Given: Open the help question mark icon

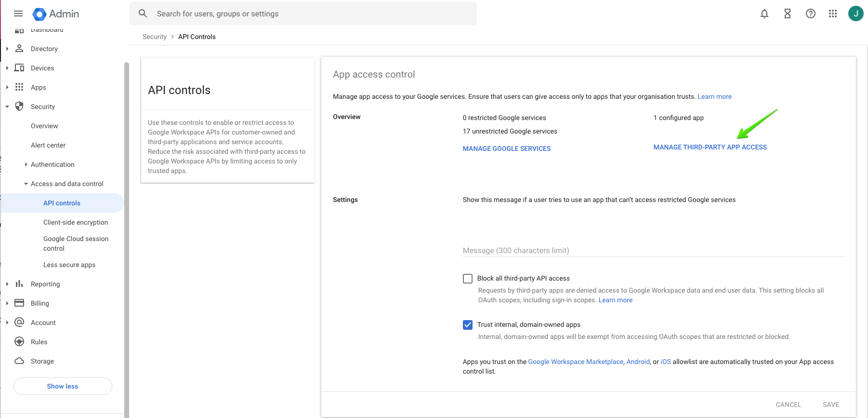Looking at the screenshot, I should pos(810,13).
